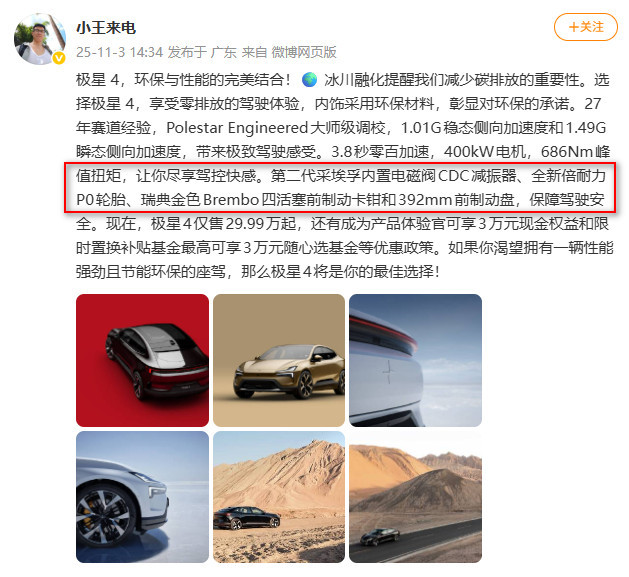The height and width of the screenshot is (577, 629).
Task: Click the first line of post text
Action: coord(343,80)
